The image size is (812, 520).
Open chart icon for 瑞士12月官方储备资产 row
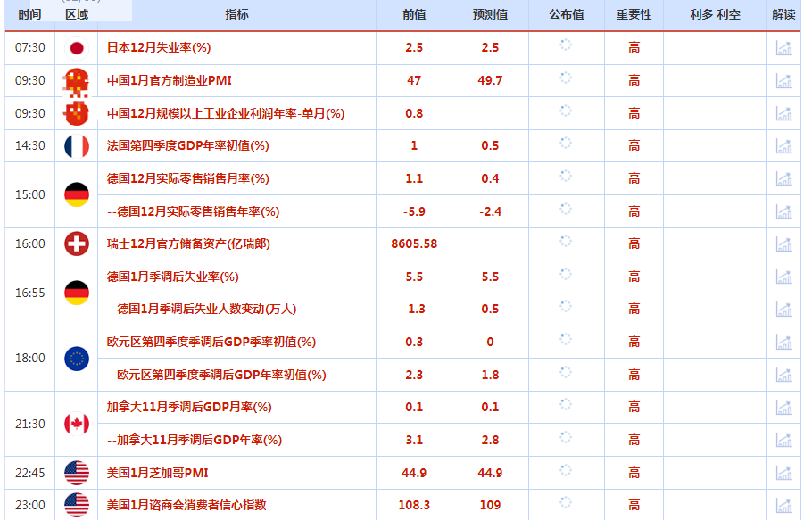[x=783, y=243]
